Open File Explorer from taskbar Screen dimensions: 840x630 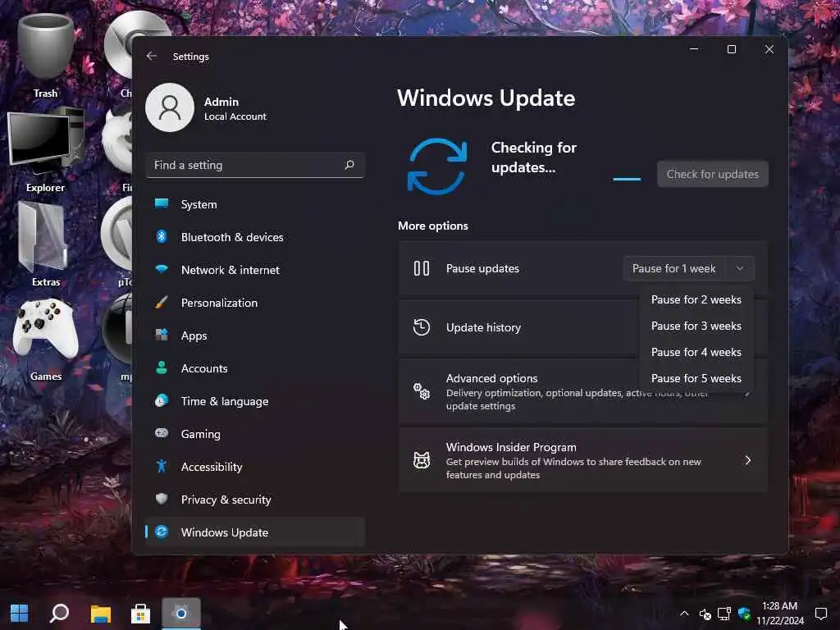[x=100, y=613]
